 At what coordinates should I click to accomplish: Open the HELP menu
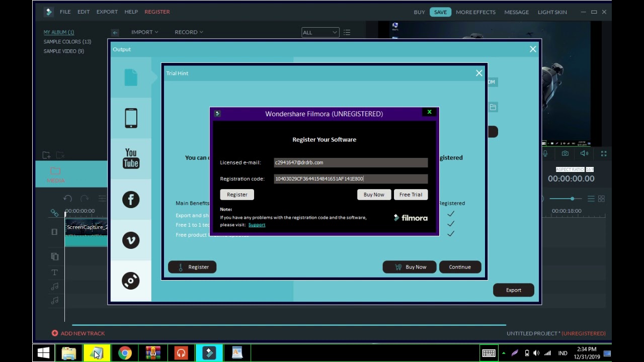pyautogui.click(x=131, y=12)
